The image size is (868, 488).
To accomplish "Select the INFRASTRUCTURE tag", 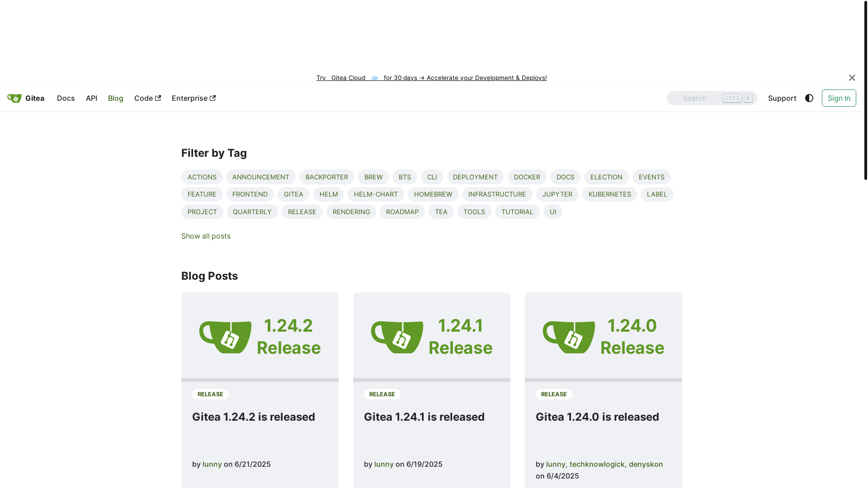I will pos(497,194).
